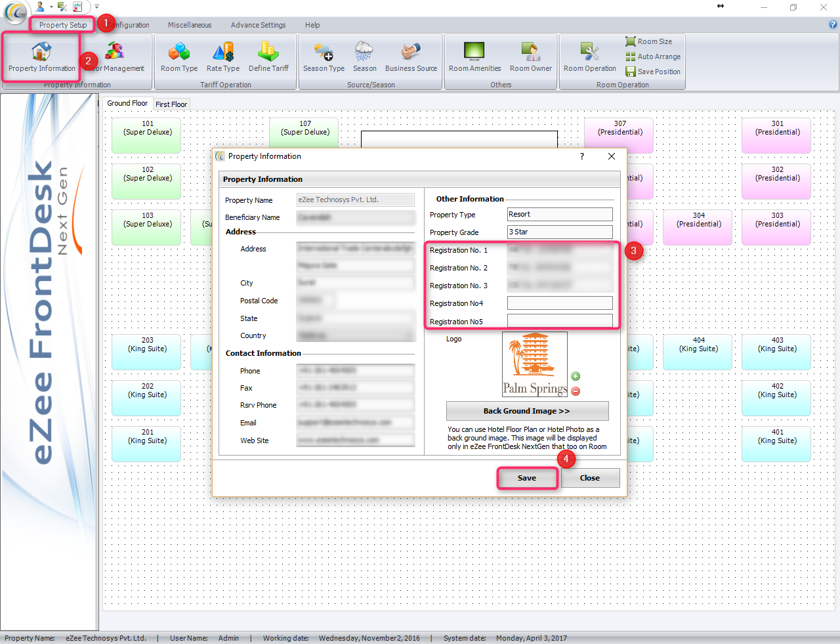
Task: Click Auto Arrange option
Action: click(x=653, y=56)
